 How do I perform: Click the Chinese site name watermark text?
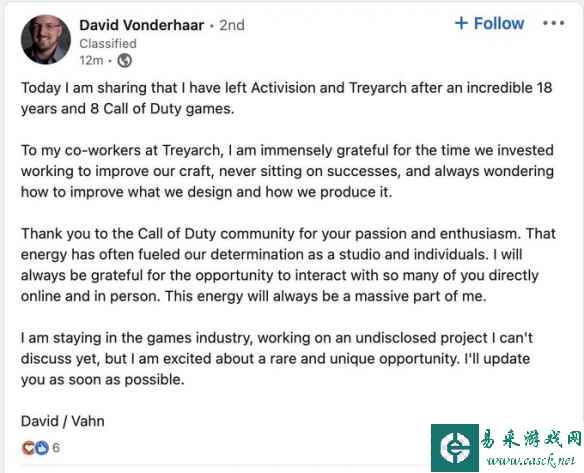[530, 437]
